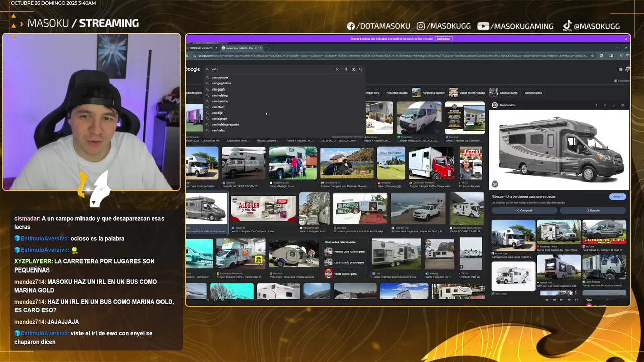The height and width of the screenshot is (362, 644).
Task: Click the @MASOKUGG TikTok handle text
Action: point(597,26)
